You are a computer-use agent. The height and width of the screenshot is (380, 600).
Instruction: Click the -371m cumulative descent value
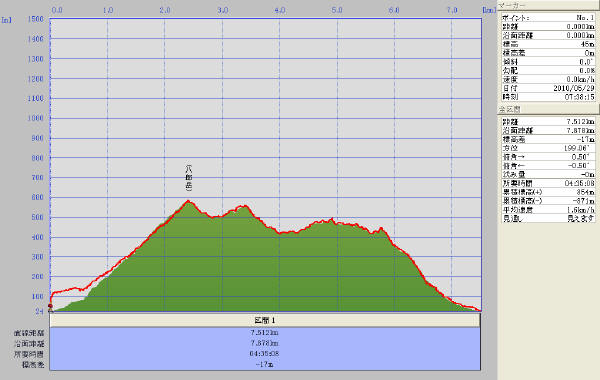pos(584,201)
